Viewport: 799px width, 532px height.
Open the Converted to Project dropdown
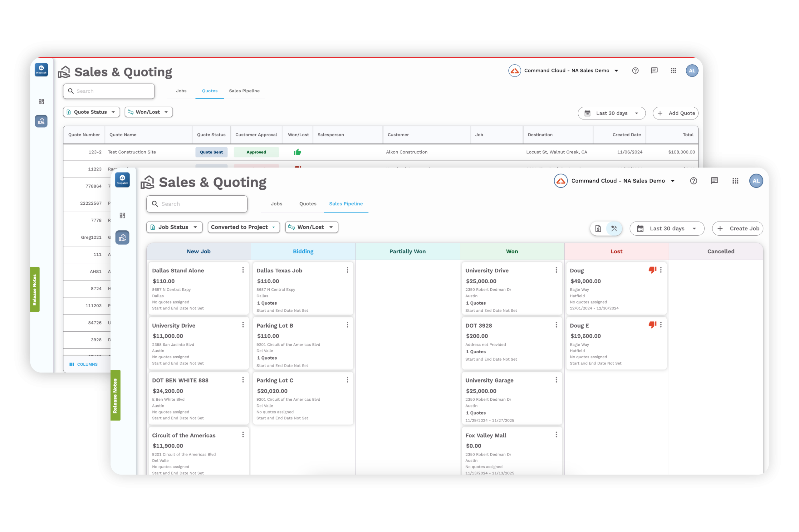click(244, 227)
